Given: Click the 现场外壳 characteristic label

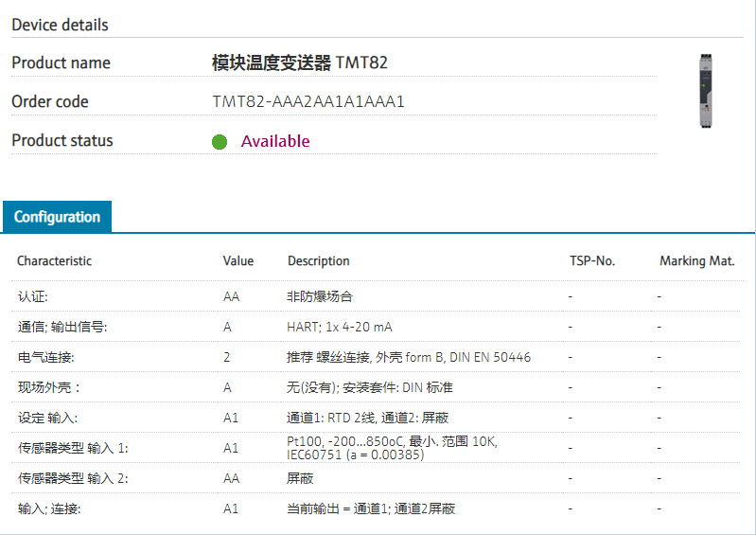Looking at the screenshot, I should click(49, 387).
